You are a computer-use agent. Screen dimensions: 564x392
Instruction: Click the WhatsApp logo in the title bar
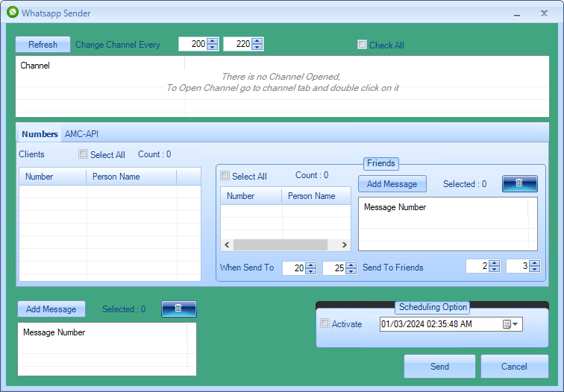click(x=13, y=12)
